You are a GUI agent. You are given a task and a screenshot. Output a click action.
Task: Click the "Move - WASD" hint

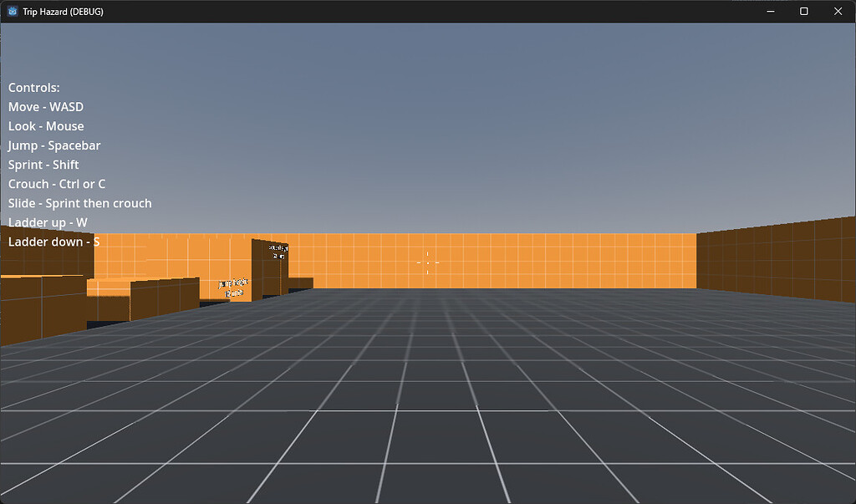(46, 107)
